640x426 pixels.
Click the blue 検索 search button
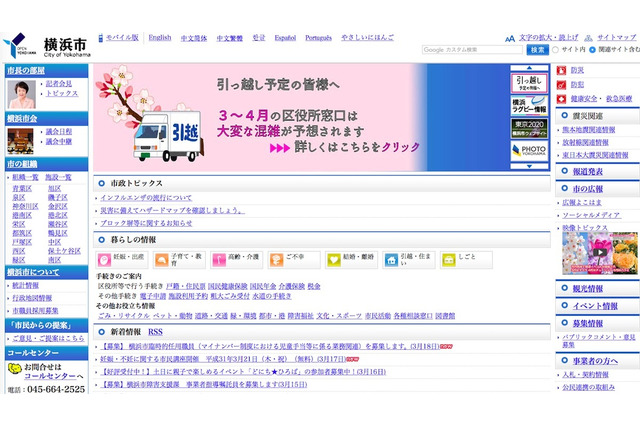(538, 50)
